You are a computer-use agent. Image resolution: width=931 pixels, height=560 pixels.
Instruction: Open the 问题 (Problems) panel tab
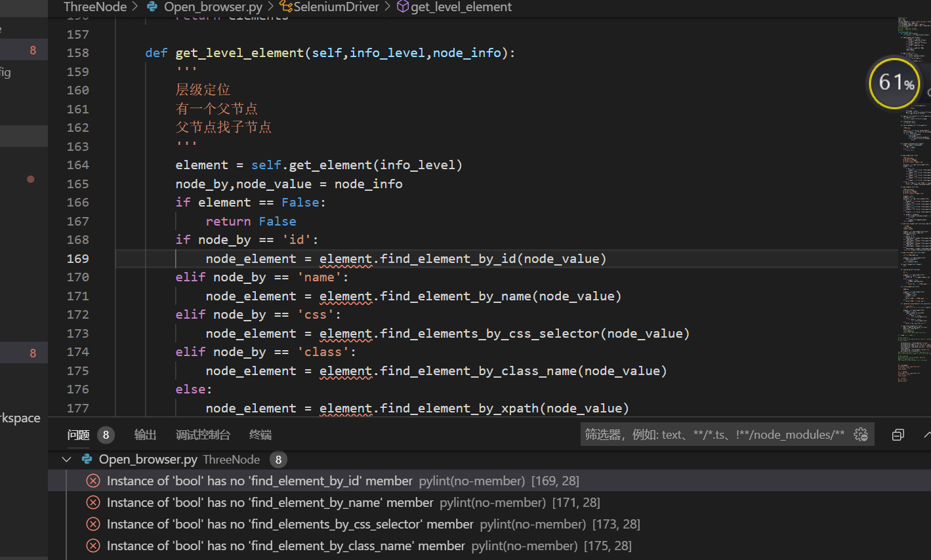click(78, 435)
